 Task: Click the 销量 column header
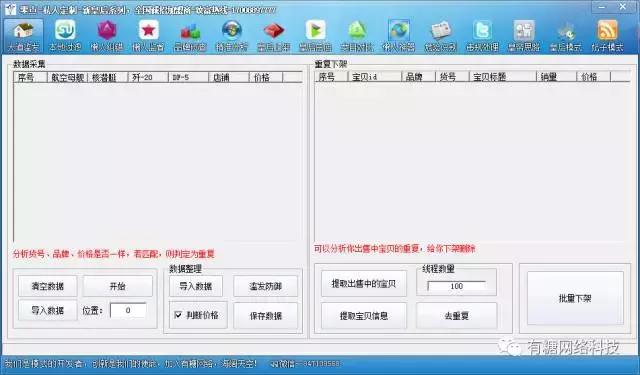pyautogui.click(x=556, y=76)
